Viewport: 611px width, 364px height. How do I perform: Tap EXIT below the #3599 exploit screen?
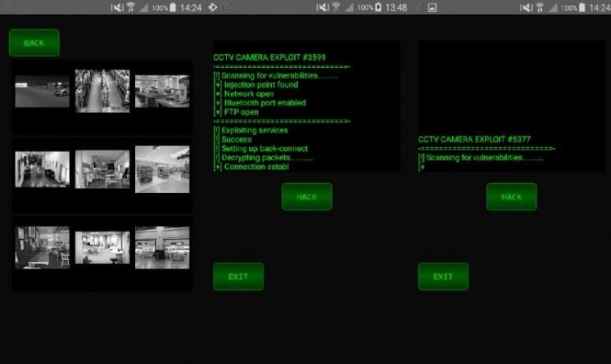[x=238, y=276]
